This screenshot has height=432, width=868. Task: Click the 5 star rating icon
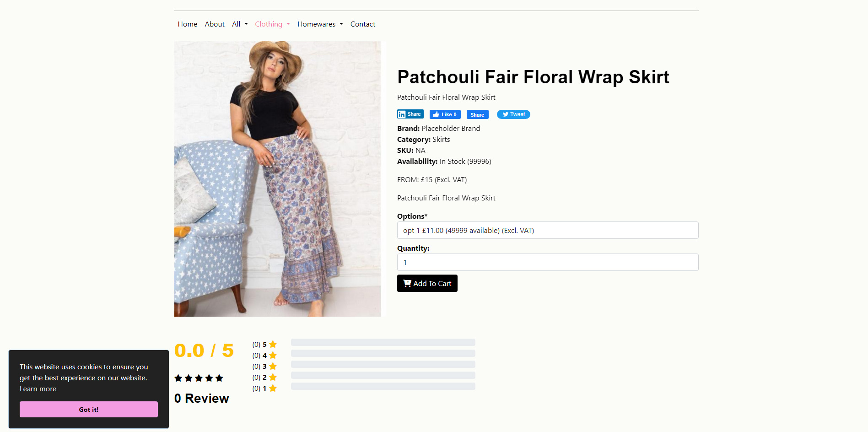pos(273,344)
